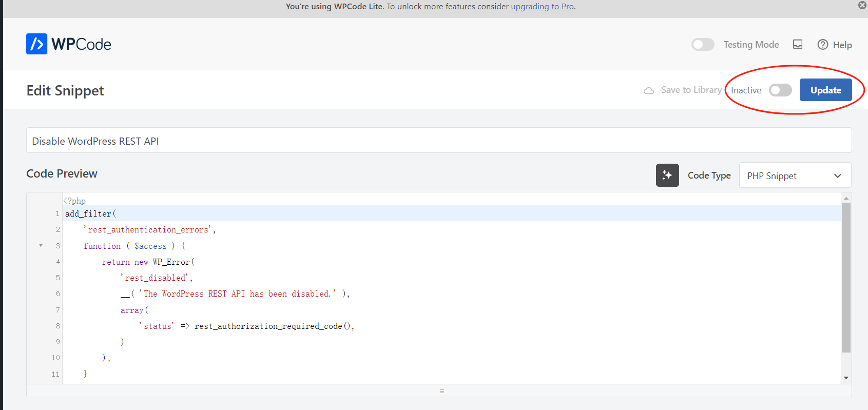Follow the upgrading to Pro link
The image size is (868, 410).
coord(542,7)
